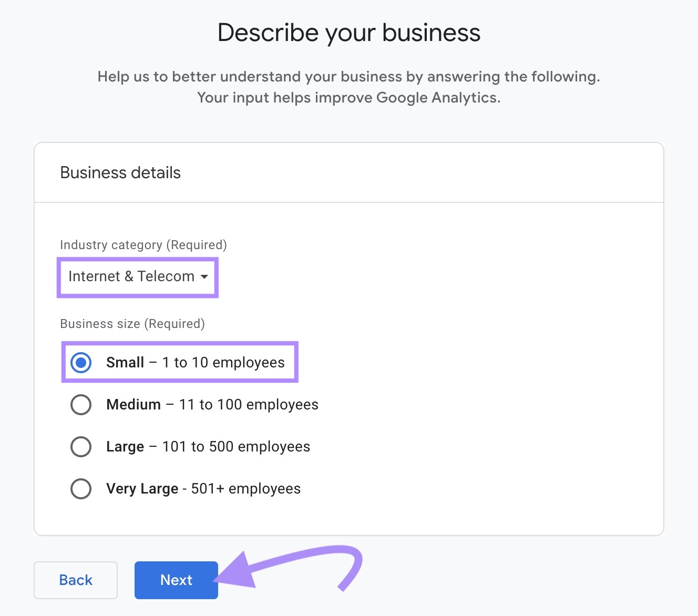Click the Very Large radio circle
Viewport: 698px width, 616px height.
[x=80, y=488]
